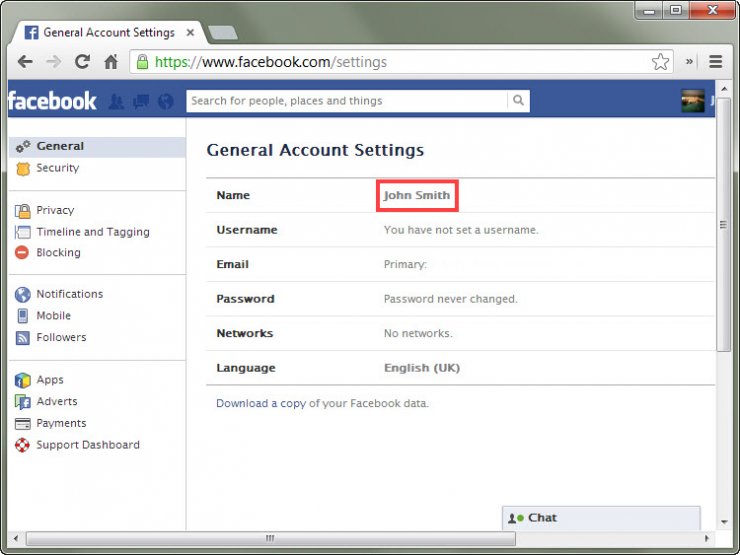Click the scroll down arrow
Screen dimensions: 740x555
(x=724, y=522)
